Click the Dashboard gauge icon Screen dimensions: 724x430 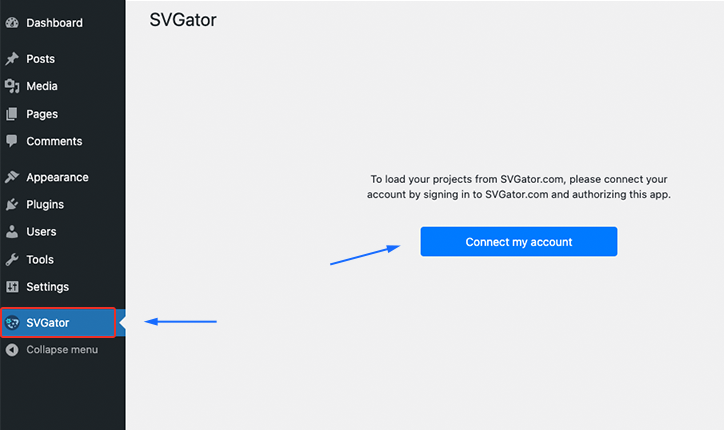pyautogui.click(x=12, y=23)
